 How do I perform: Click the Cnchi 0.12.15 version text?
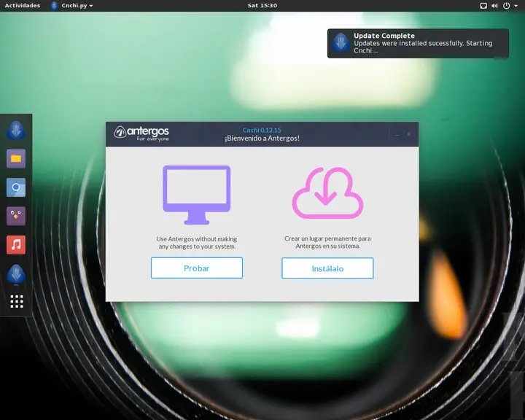coord(262,131)
